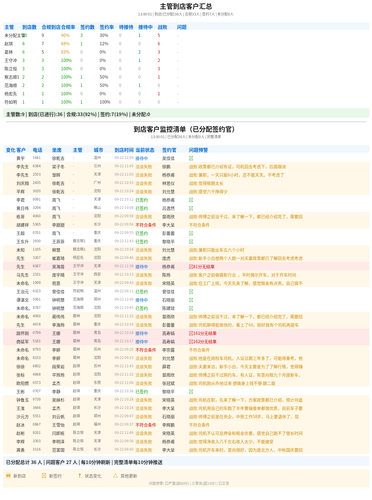Screen dimensions: 372x500
Task: Select the 城市 column header
Action: click(x=98, y=150)
